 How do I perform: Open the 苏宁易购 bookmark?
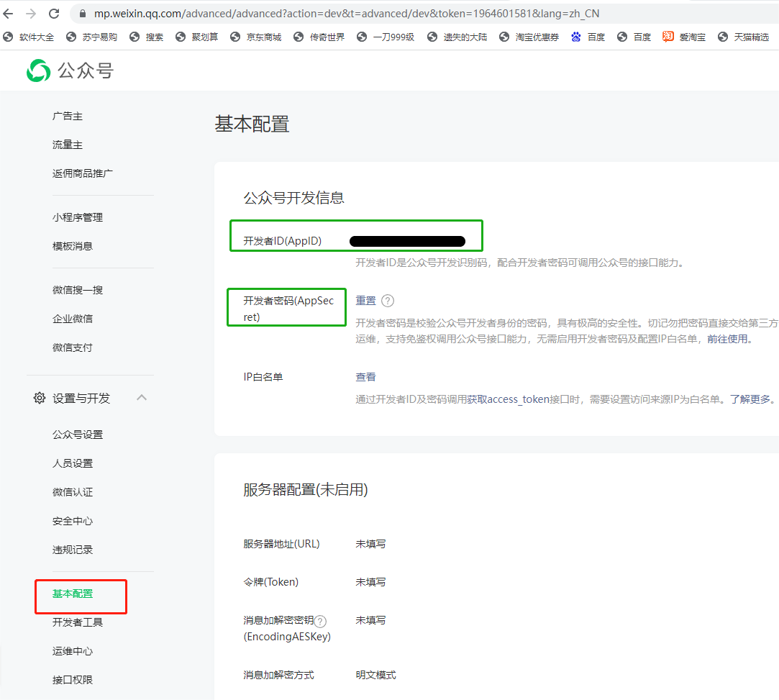[x=92, y=37]
